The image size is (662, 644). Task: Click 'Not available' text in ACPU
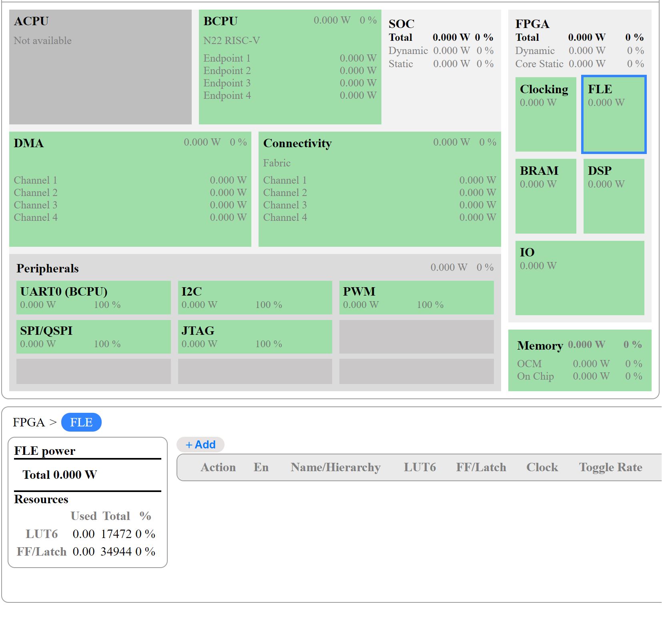(x=42, y=40)
